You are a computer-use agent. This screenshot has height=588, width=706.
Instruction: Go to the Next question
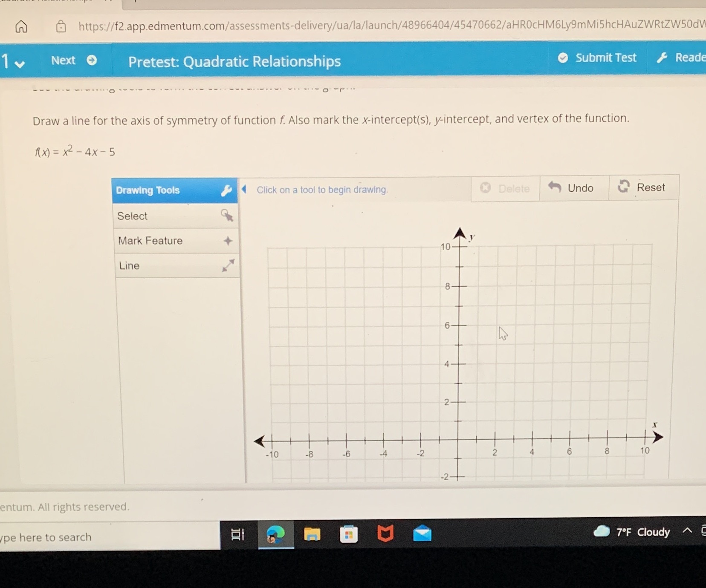(74, 61)
